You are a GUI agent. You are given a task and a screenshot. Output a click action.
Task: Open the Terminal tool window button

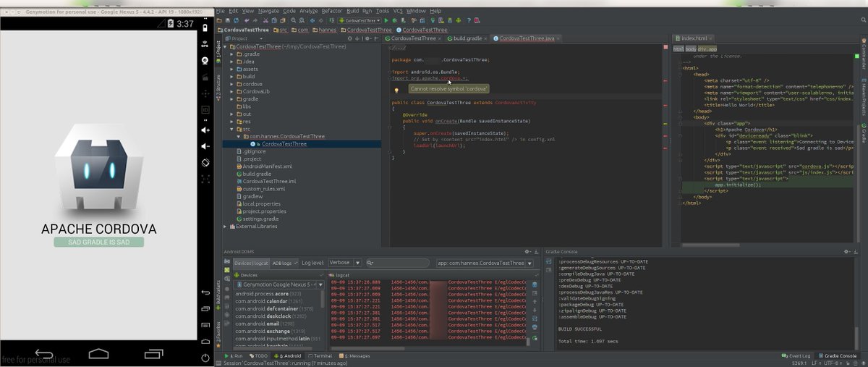(322, 356)
